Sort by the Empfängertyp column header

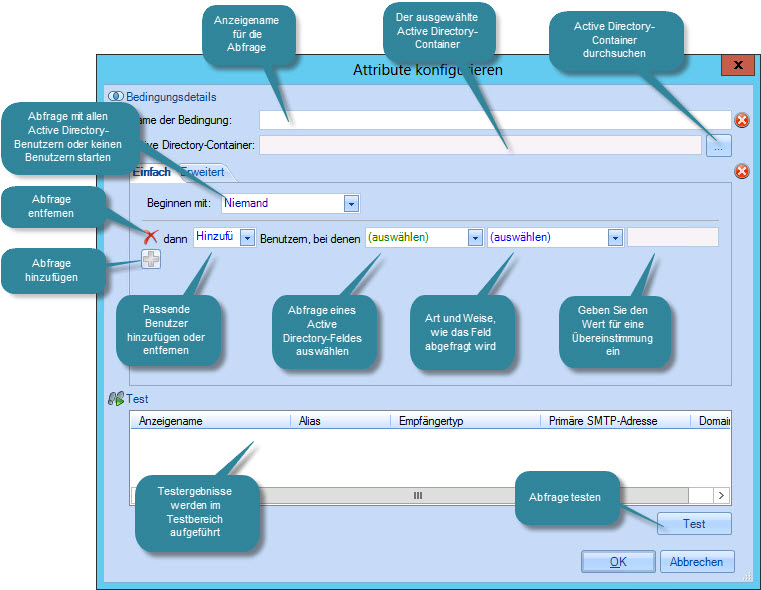coord(465,421)
